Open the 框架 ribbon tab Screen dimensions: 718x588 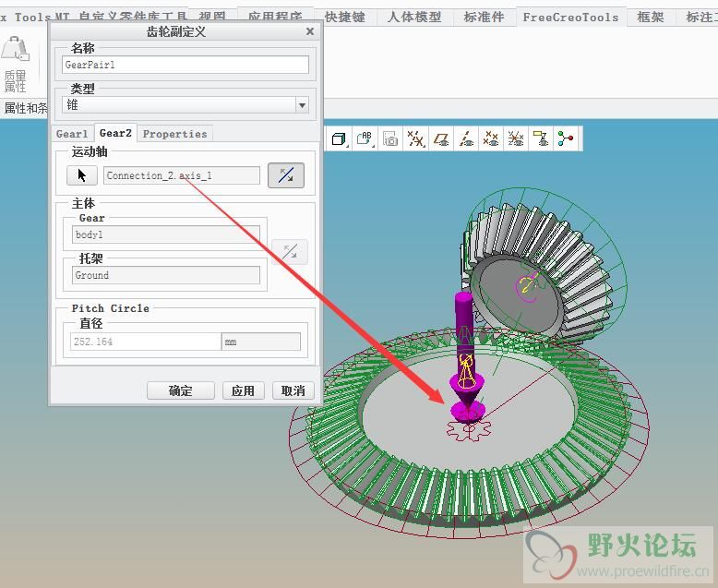651,18
